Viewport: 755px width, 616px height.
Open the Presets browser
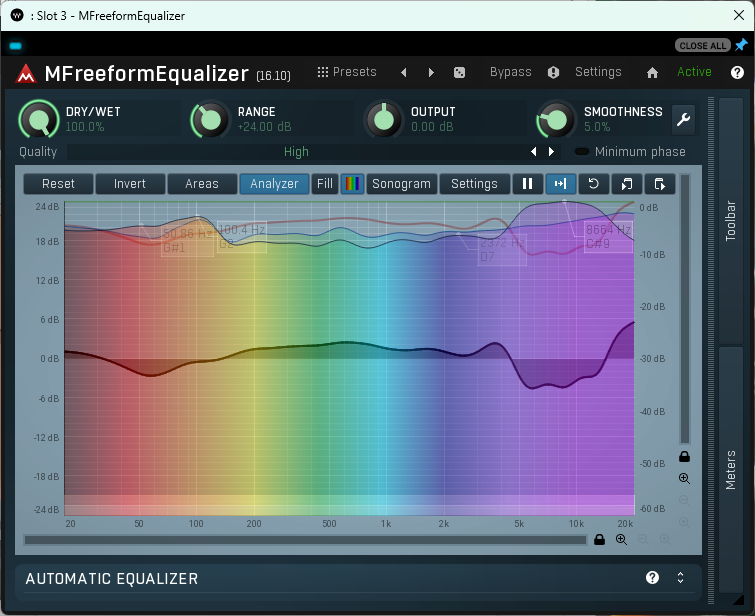tap(347, 72)
